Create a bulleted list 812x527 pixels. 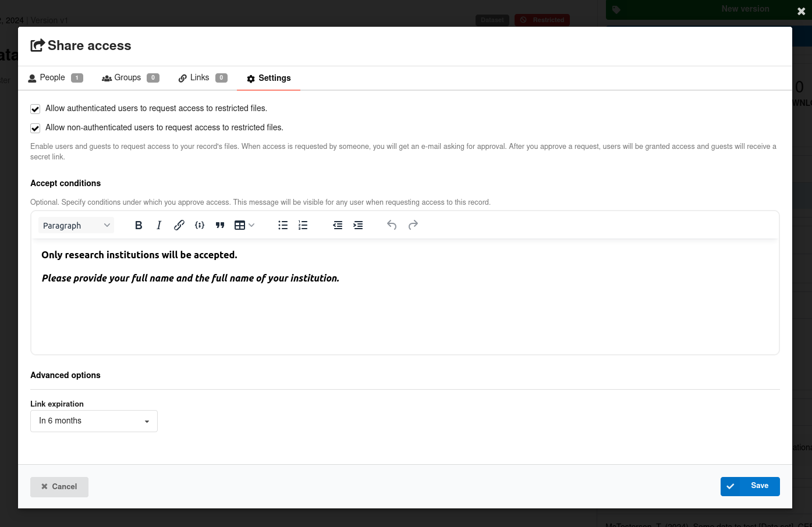(x=283, y=226)
